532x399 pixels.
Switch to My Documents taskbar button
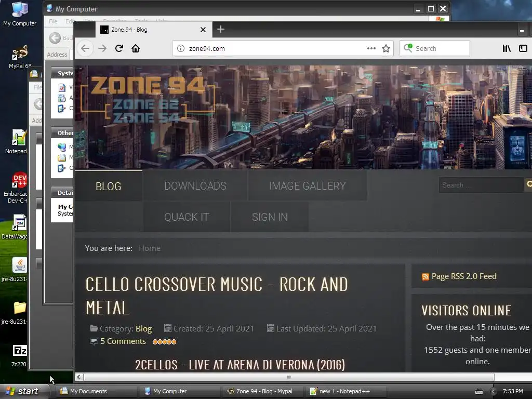(x=96, y=391)
